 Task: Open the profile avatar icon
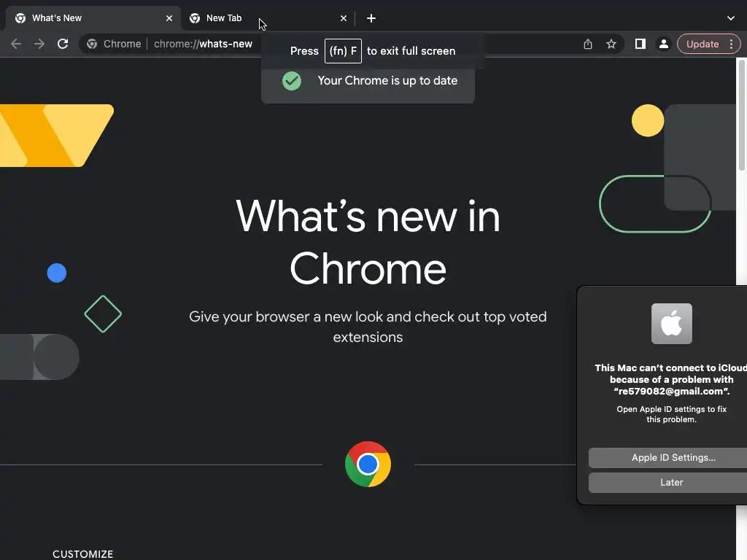(x=663, y=44)
